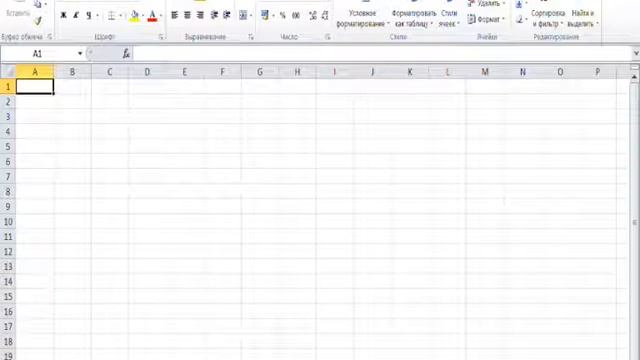This screenshot has width=640, height=360.
Task: Click the vertical scrollbar up arrow
Action: point(634,77)
